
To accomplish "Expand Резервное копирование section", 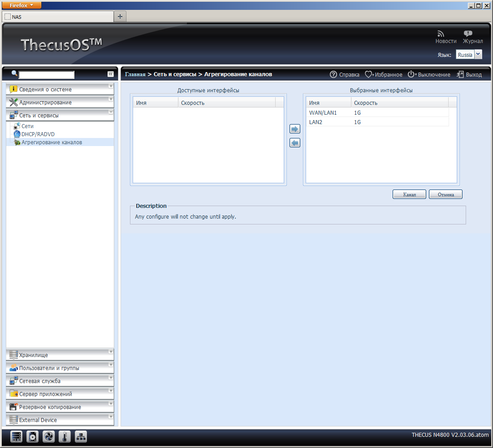I will coord(60,407).
